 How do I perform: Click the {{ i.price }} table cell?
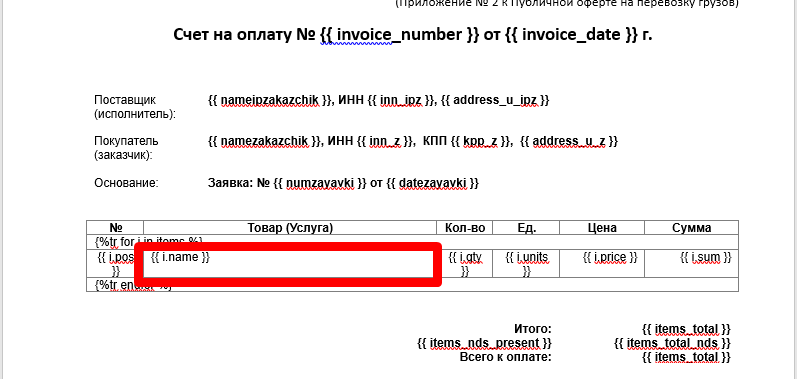(602, 263)
